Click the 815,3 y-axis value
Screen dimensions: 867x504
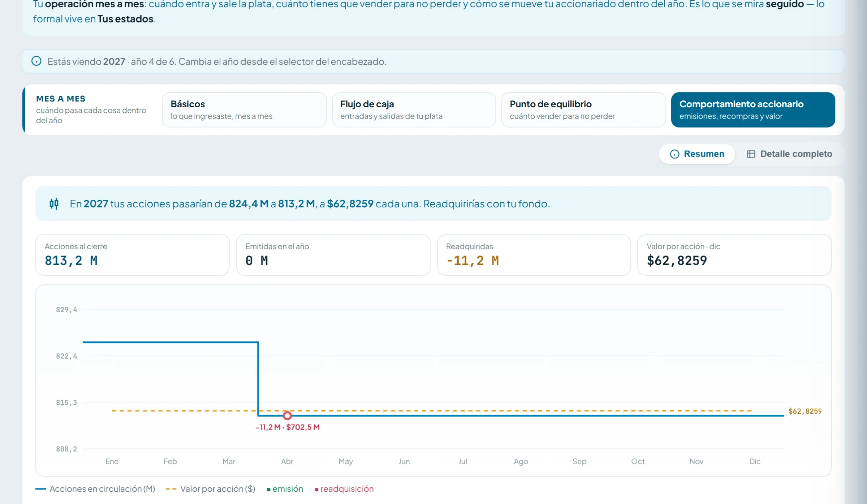(66, 402)
